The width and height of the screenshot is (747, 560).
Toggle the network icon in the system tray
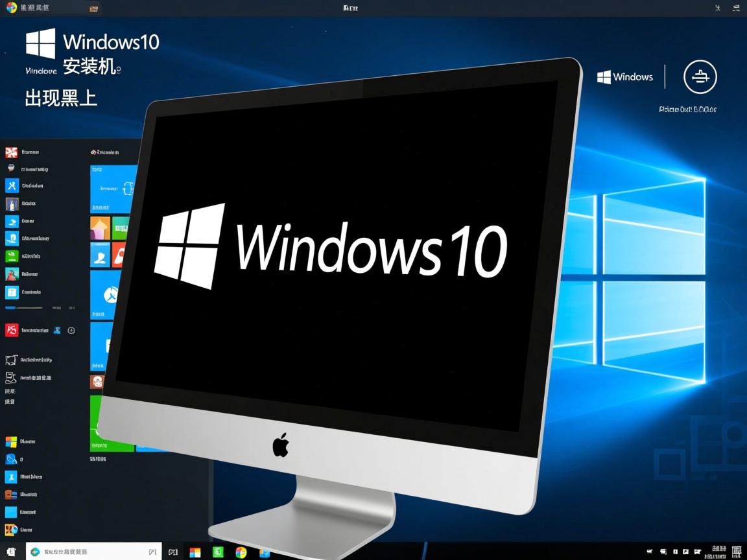click(x=686, y=552)
